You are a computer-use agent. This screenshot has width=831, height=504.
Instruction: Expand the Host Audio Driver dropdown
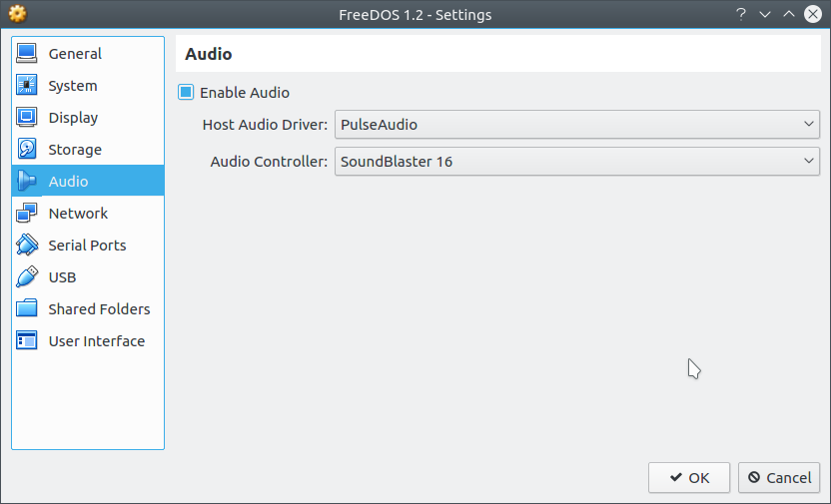[577, 125]
